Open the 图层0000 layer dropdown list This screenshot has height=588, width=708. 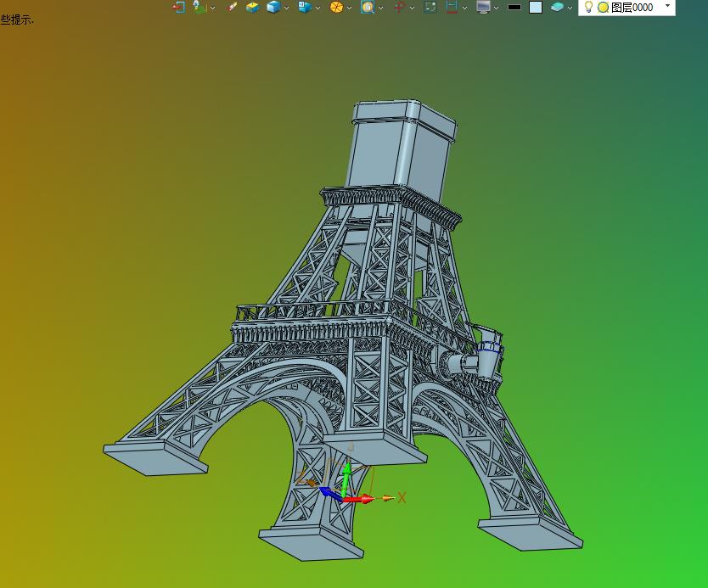pos(668,6)
